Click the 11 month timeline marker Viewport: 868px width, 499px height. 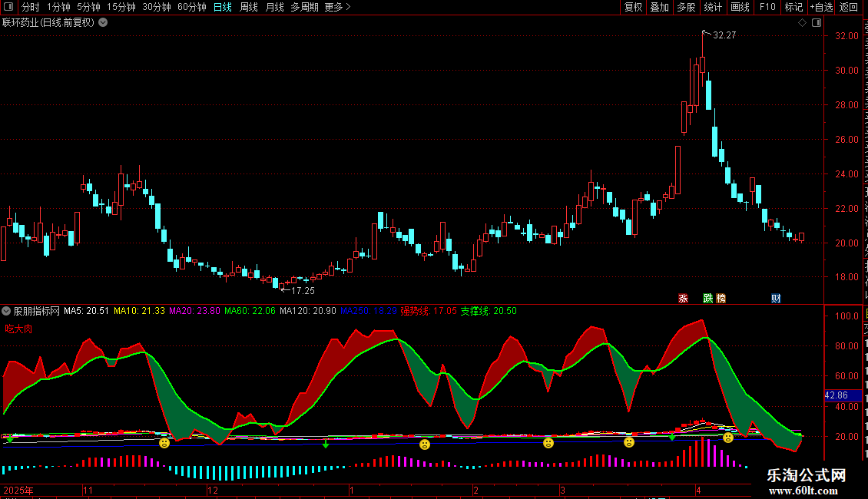(88, 490)
